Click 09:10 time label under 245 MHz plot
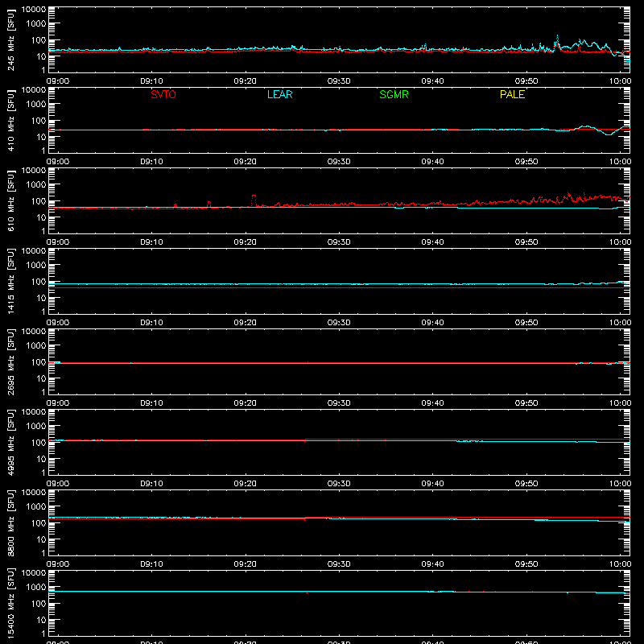Viewport: 644px width, 644px height. tap(151, 81)
